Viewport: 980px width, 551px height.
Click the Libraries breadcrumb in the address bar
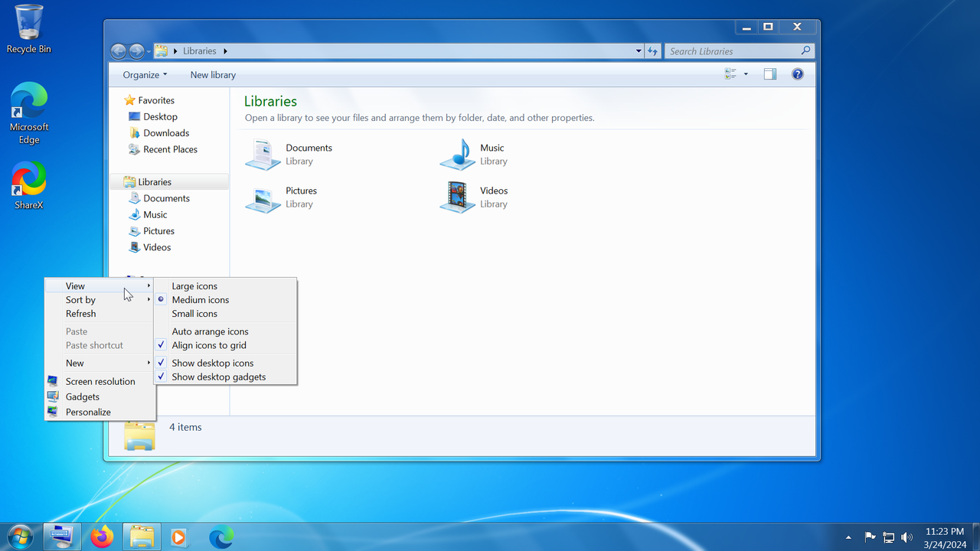[x=200, y=51]
